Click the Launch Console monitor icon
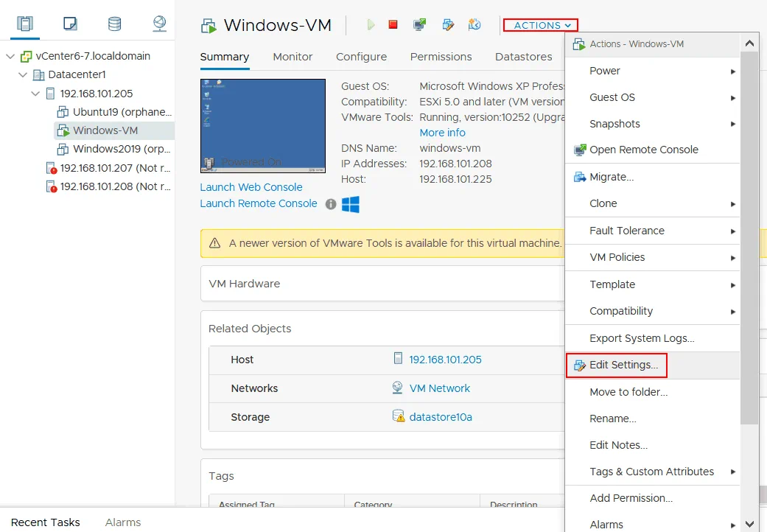This screenshot has width=767, height=532. click(x=419, y=25)
